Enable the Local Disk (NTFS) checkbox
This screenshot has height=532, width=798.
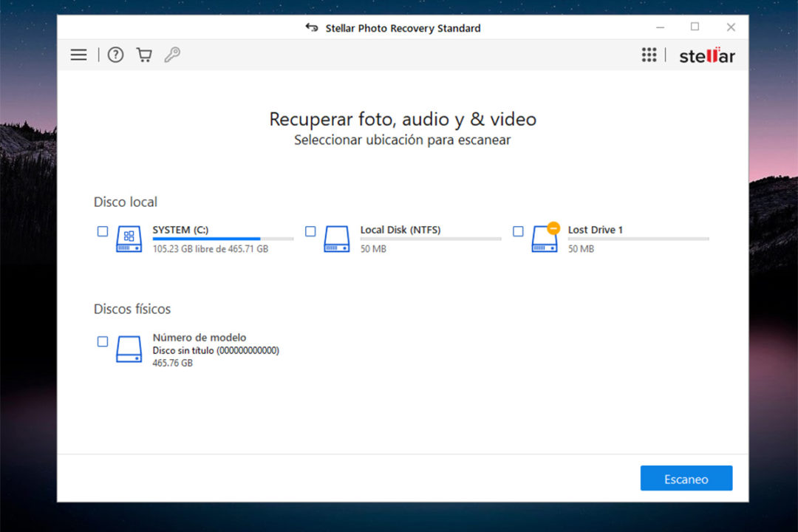(310, 231)
